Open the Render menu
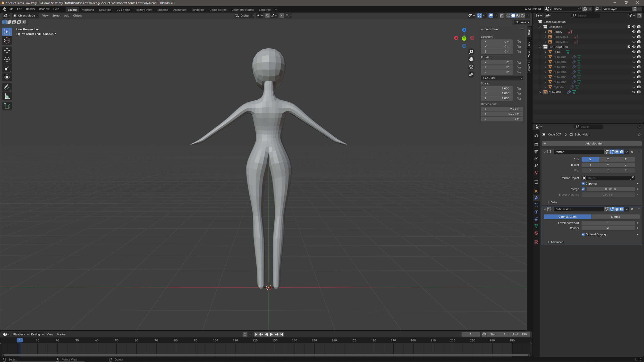The width and height of the screenshot is (644, 362). click(31, 9)
